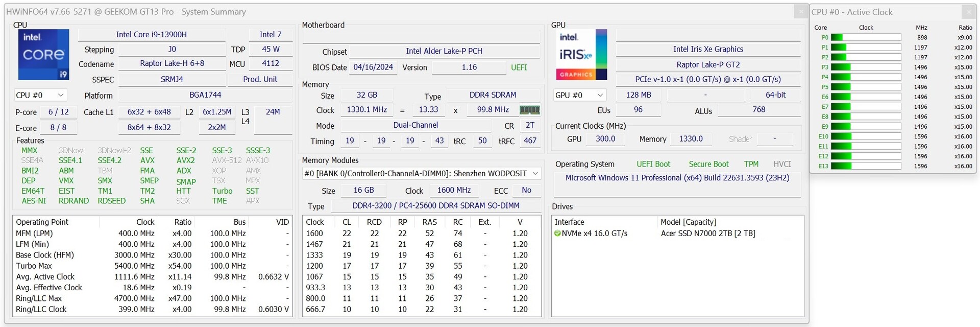
Task: Click the AES-NI feature label
Action: (34, 201)
